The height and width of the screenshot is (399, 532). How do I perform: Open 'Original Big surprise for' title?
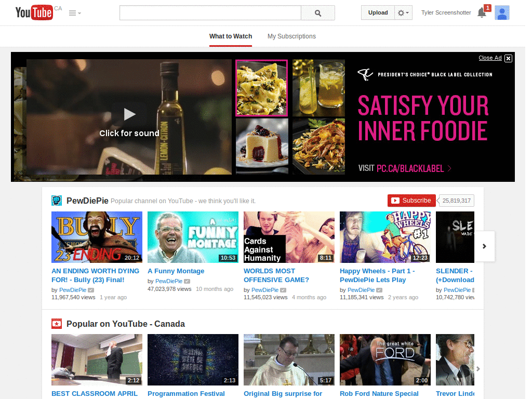tap(283, 394)
